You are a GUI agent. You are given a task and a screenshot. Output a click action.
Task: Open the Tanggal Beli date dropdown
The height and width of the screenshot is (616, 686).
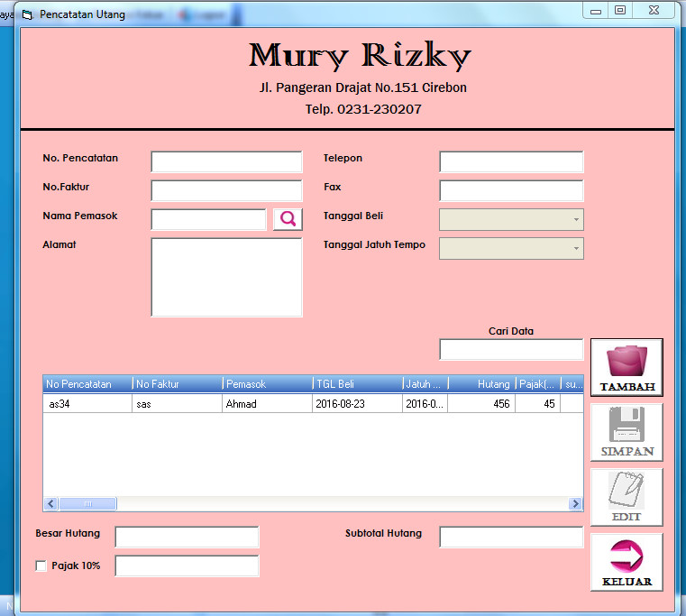click(575, 220)
